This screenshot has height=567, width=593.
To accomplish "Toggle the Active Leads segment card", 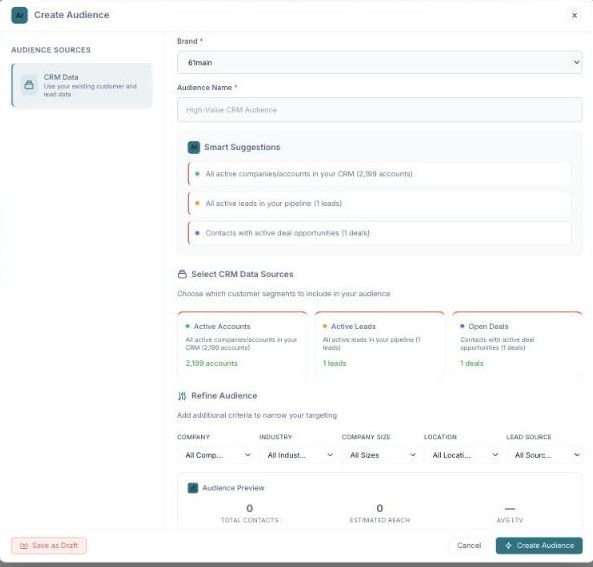I will (x=379, y=344).
